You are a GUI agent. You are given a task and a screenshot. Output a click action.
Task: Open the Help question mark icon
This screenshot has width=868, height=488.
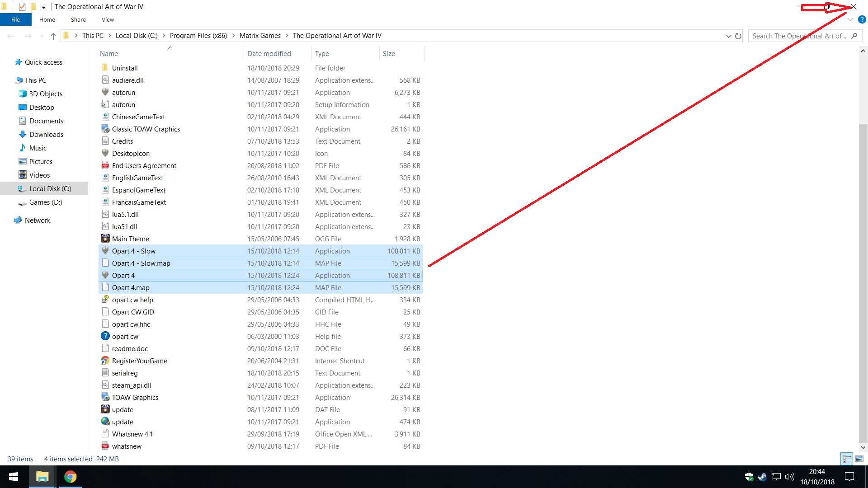click(x=862, y=20)
